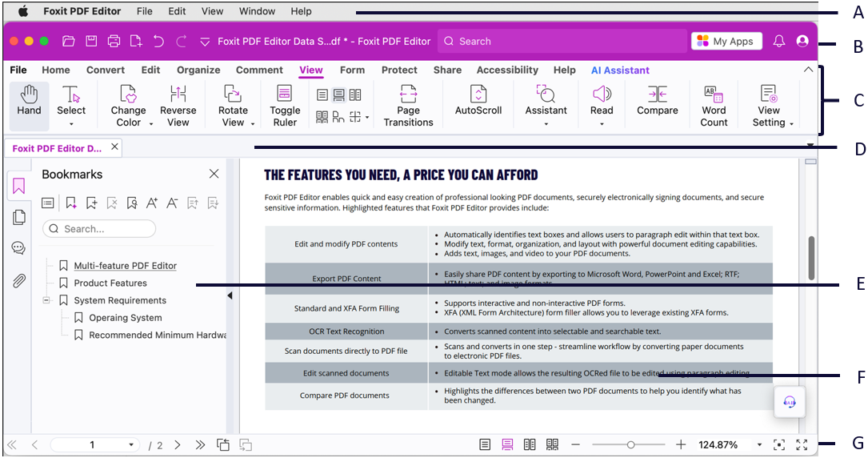Screen dimensions: 868x458
Task: Open the Attachments paperclip panel
Action: tap(19, 281)
